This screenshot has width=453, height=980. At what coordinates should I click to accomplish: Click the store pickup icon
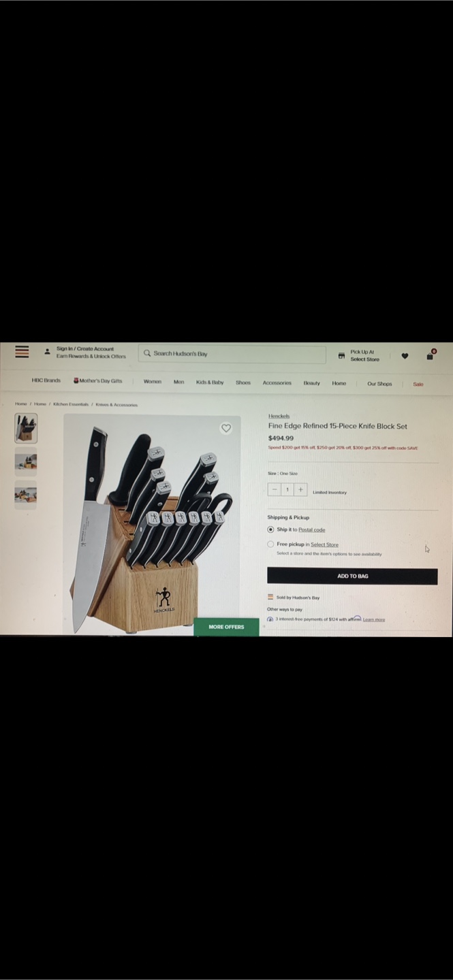pyautogui.click(x=341, y=355)
